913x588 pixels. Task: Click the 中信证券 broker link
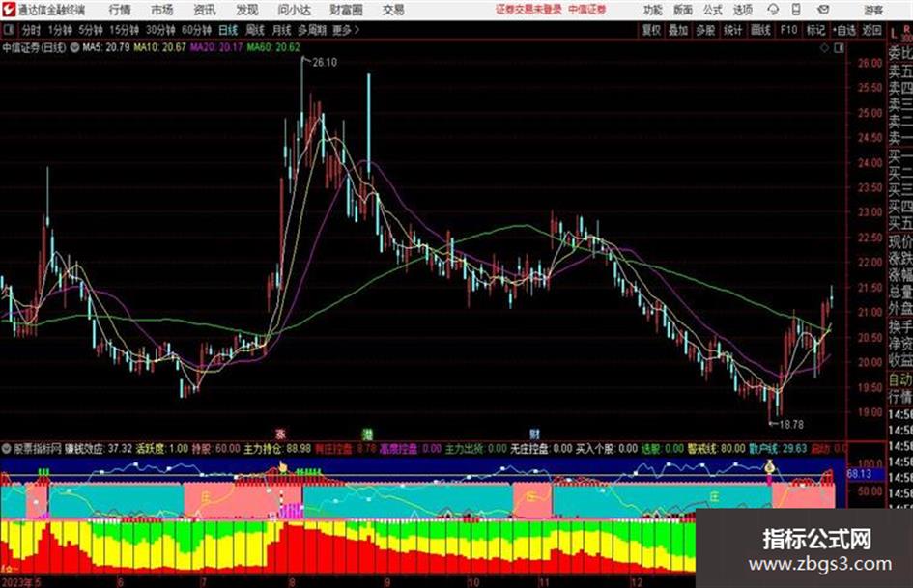(587, 10)
